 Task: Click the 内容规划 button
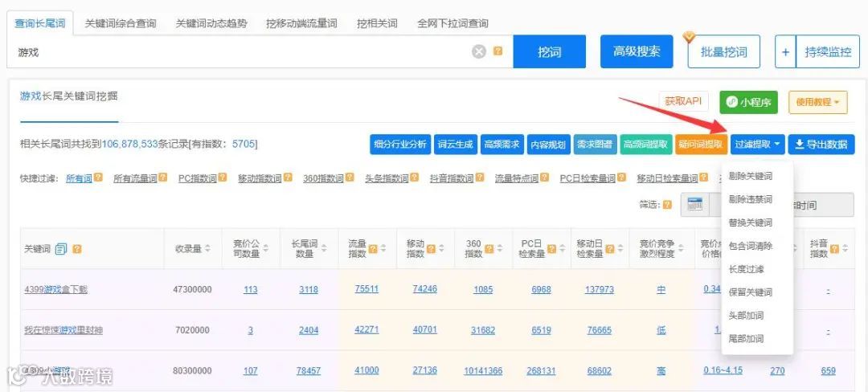click(548, 145)
